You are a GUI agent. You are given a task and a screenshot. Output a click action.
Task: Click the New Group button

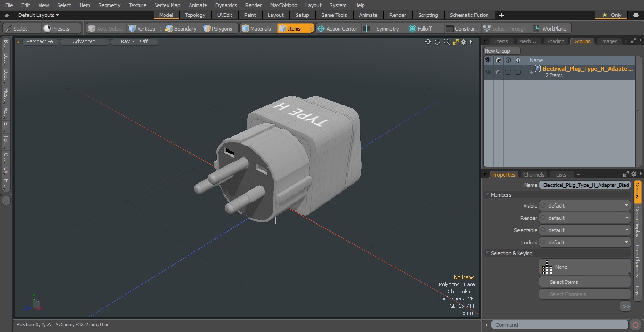(x=502, y=51)
